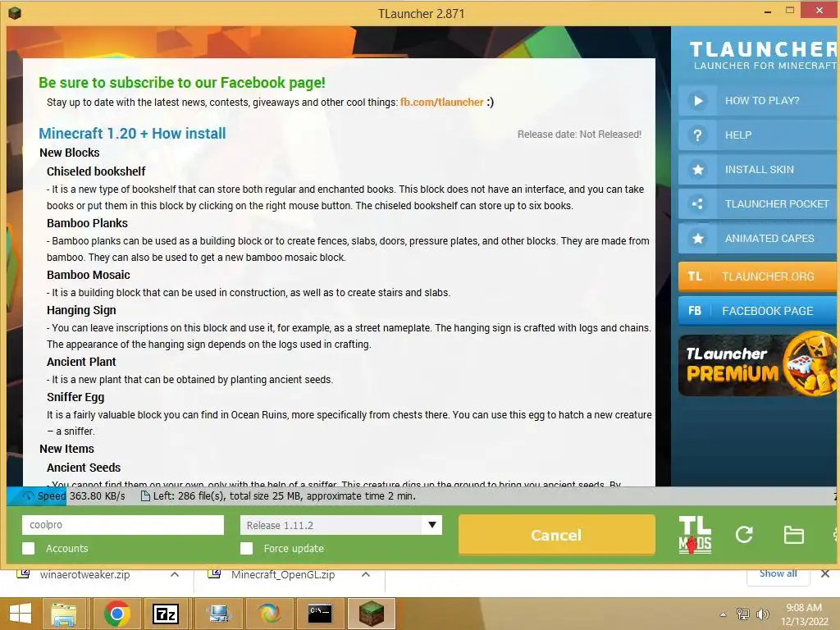
Task: Click the 'New Items' section heading
Action: coord(67,449)
